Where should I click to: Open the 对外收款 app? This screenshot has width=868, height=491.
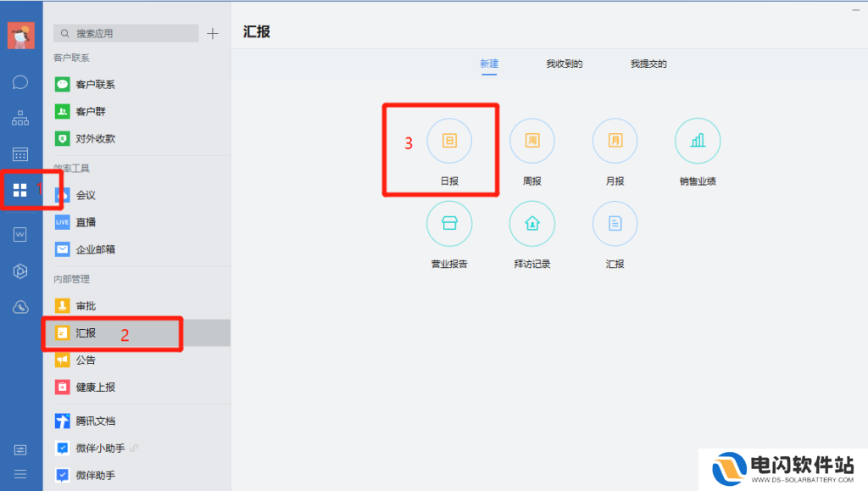click(136, 139)
